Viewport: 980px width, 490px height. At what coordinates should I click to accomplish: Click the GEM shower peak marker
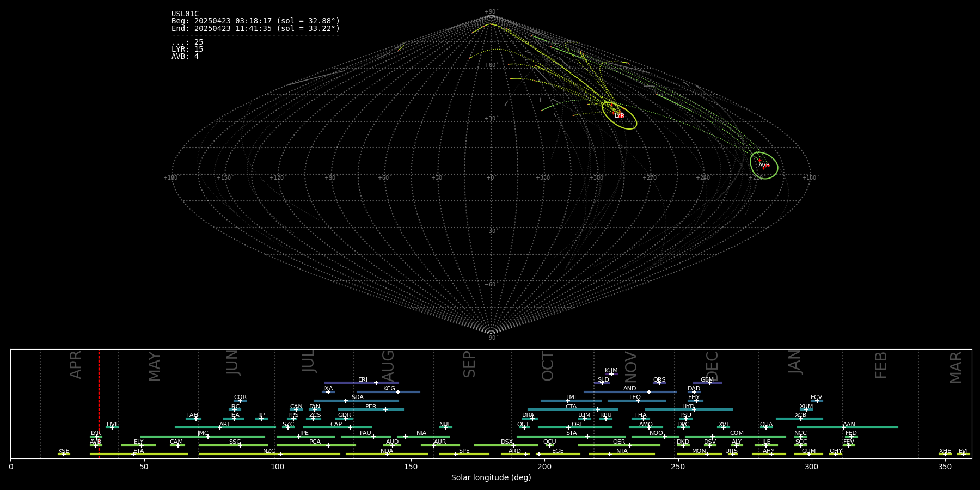710,383
